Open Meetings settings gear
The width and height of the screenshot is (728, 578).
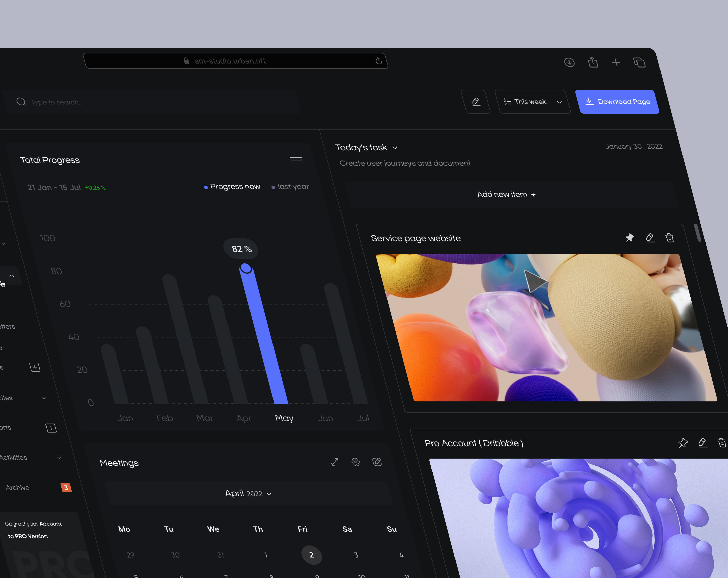tap(356, 462)
